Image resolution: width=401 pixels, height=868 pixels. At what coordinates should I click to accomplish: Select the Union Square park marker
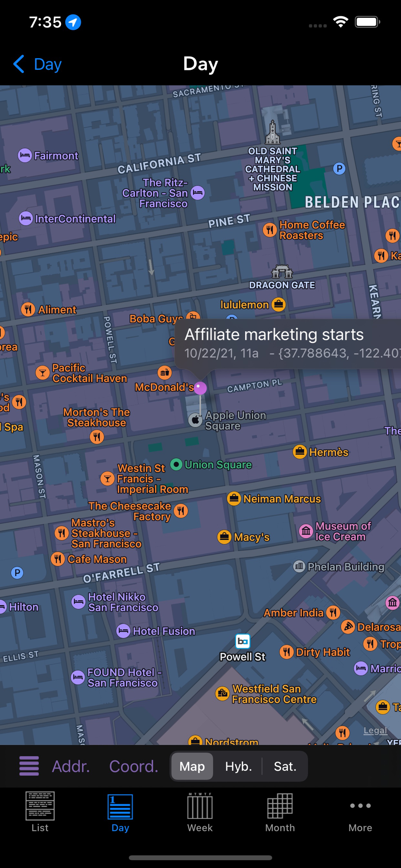tap(176, 464)
